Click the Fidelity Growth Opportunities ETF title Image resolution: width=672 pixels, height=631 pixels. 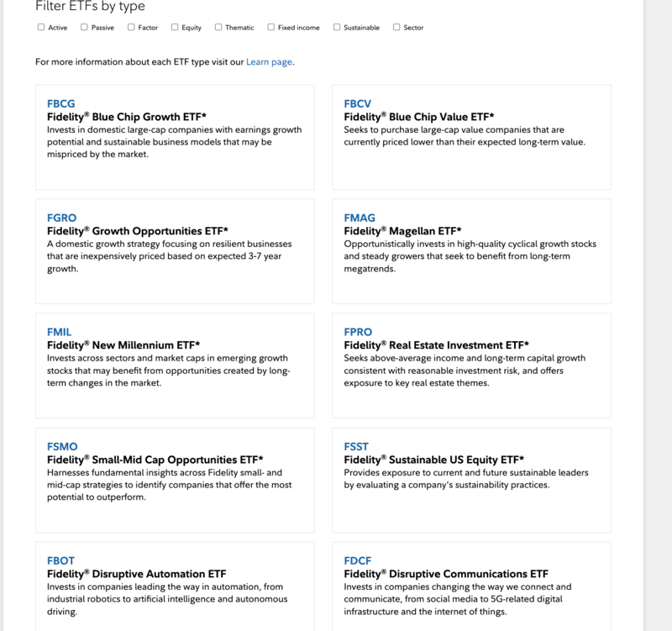(138, 231)
